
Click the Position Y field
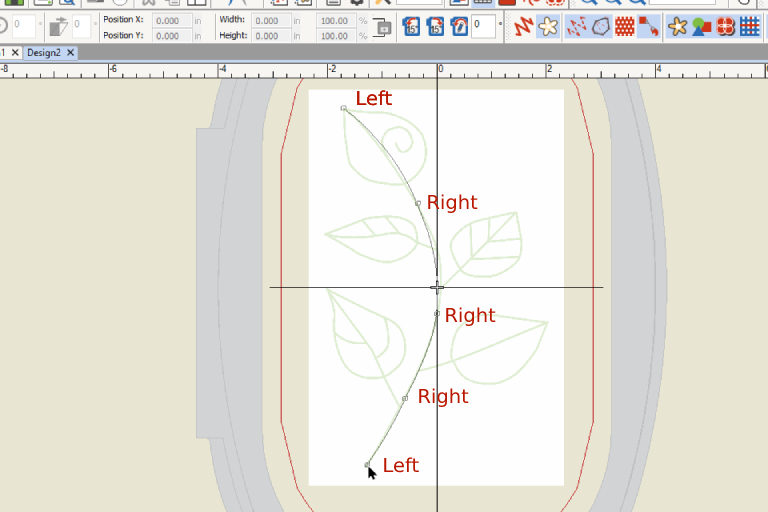tap(171, 36)
